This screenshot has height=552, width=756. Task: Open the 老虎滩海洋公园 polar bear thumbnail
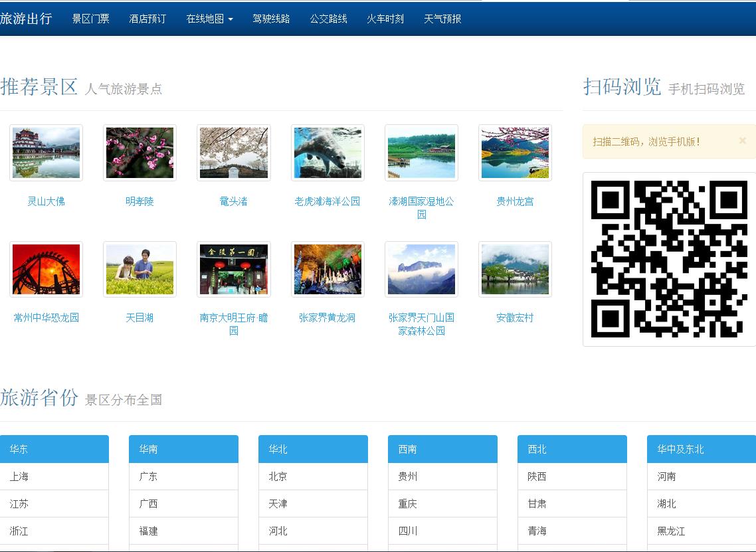tap(328, 153)
